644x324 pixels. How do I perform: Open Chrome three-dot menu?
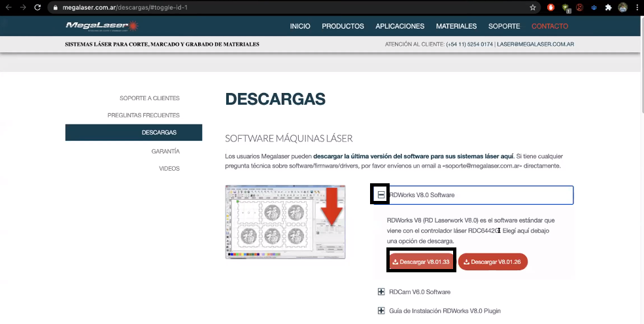pyautogui.click(x=637, y=7)
